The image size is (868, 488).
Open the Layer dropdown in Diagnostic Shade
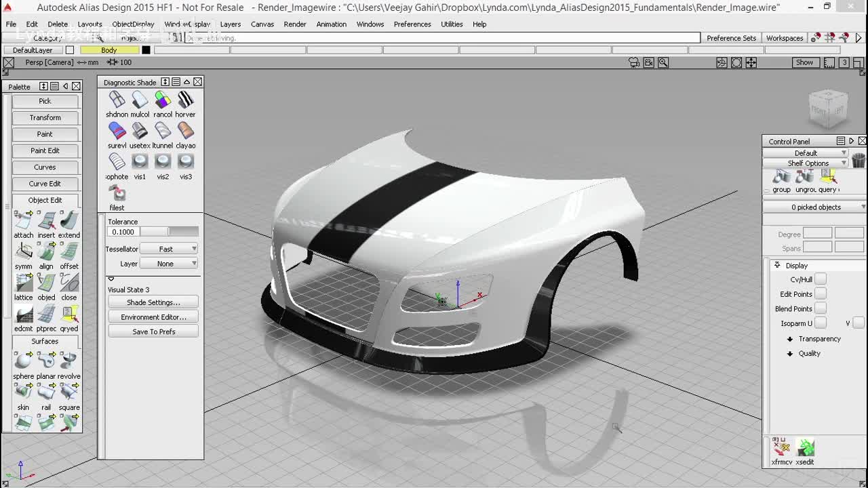coord(169,264)
